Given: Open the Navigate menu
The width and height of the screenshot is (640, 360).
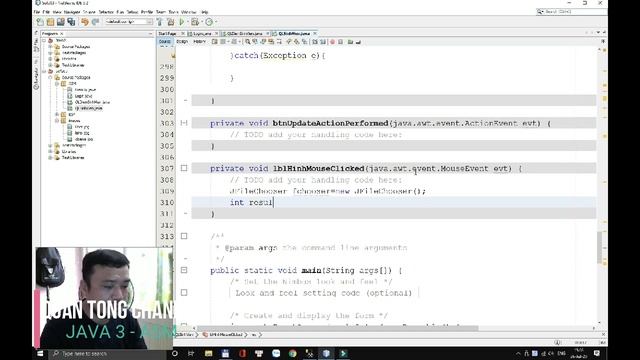Looking at the screenshot, I should pyautogui.click(x=72, y=12).
